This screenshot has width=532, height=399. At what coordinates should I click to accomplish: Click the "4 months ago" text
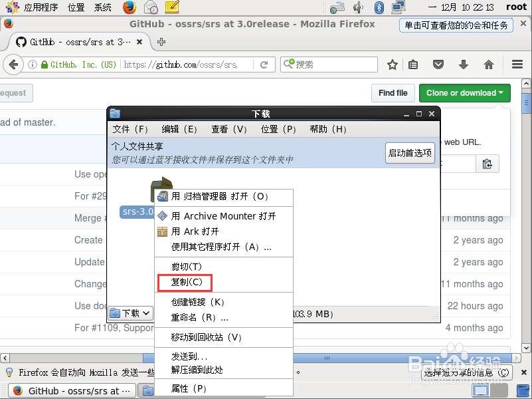tap(474, 328)
